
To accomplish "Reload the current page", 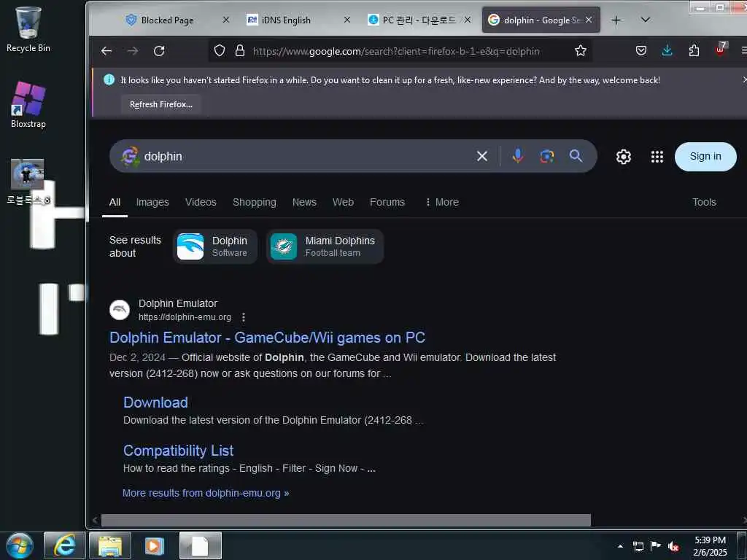I will (159, 51).
